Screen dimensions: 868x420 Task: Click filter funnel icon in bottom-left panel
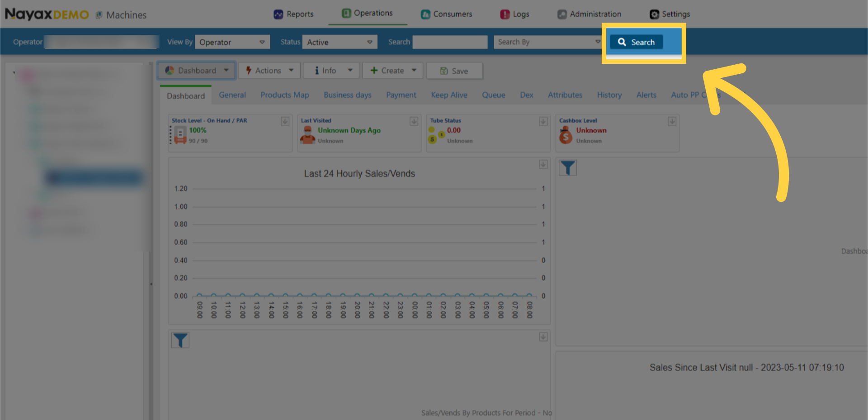coord(180,340)
